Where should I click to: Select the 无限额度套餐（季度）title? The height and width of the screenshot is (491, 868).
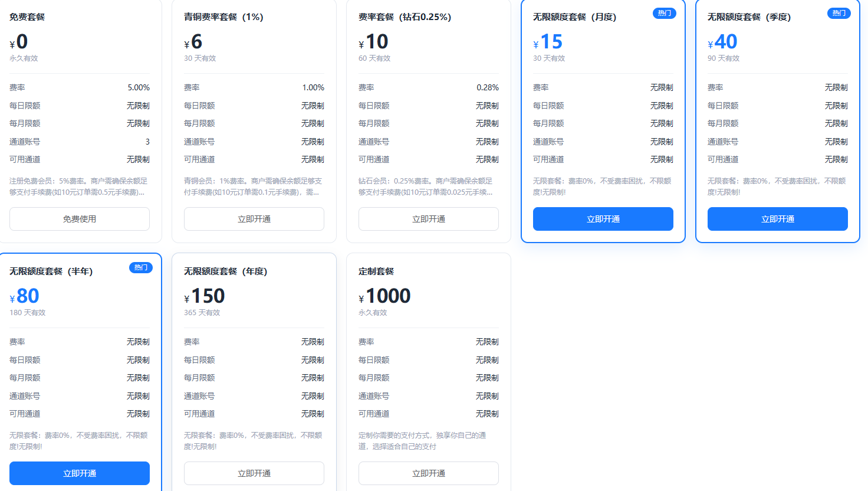(749, 17)
